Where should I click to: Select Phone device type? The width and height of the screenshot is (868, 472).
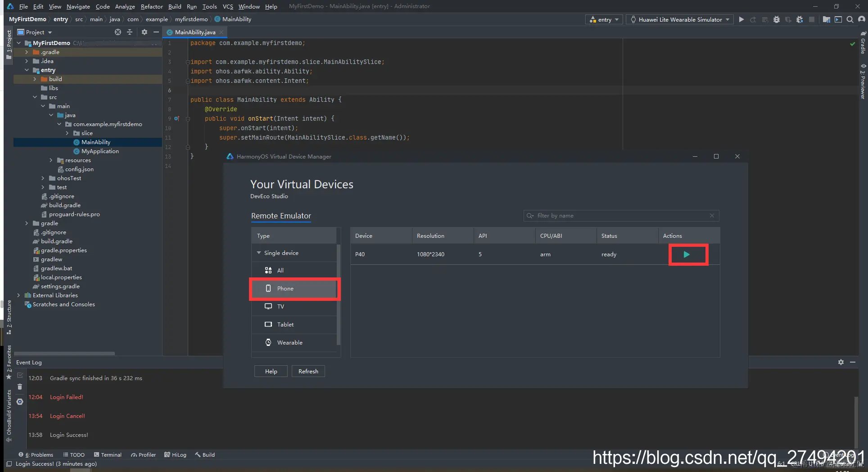[294, 289]
